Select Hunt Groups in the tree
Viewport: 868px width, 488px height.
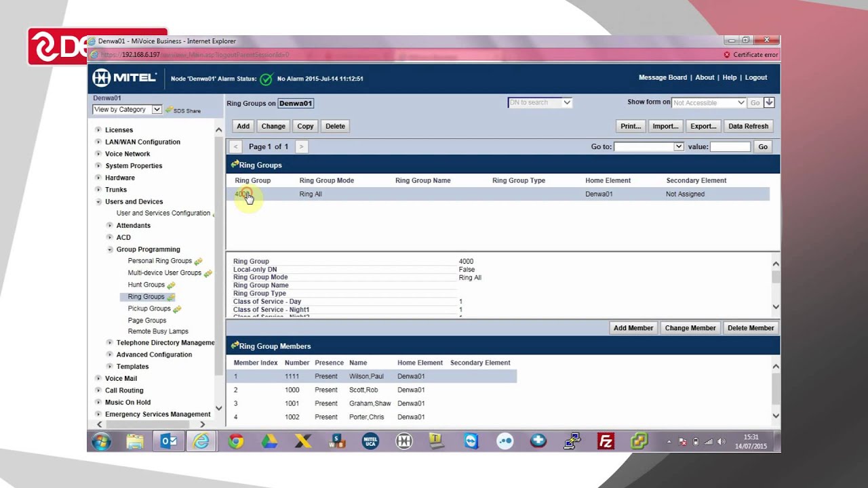(146, 285)
